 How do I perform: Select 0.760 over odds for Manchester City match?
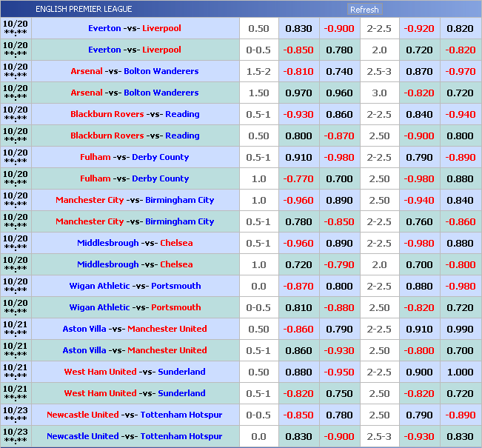[x=420, y=222]
